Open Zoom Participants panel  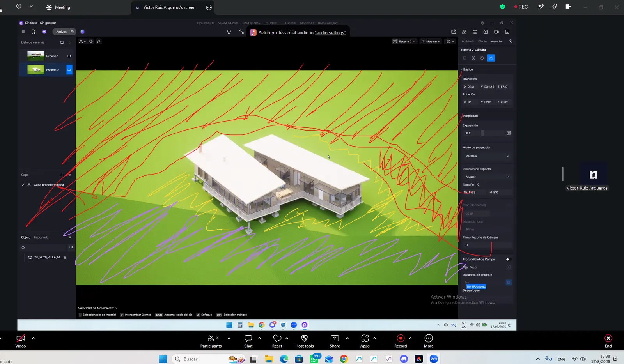211,341
